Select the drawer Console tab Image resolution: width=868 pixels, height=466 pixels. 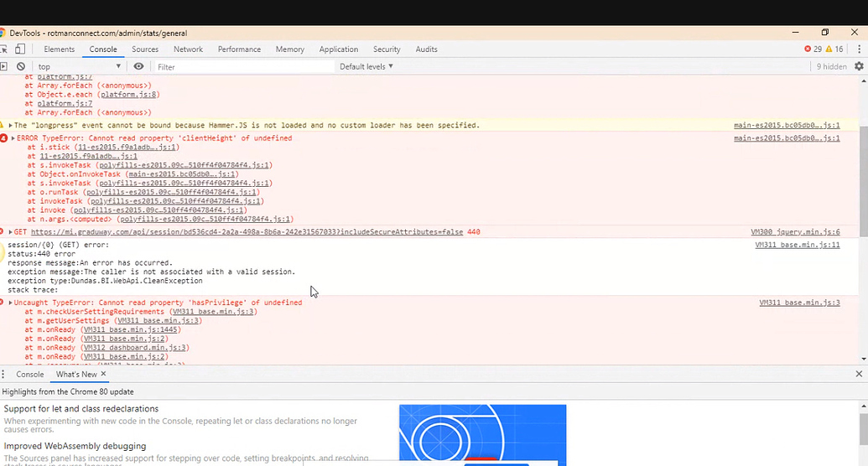coord(30,374)
